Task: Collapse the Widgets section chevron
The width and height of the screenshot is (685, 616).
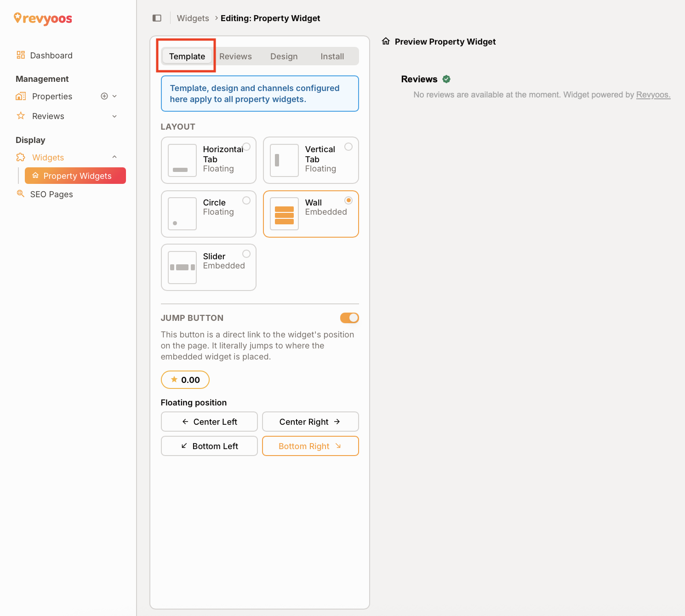Action: click(114, 157)
